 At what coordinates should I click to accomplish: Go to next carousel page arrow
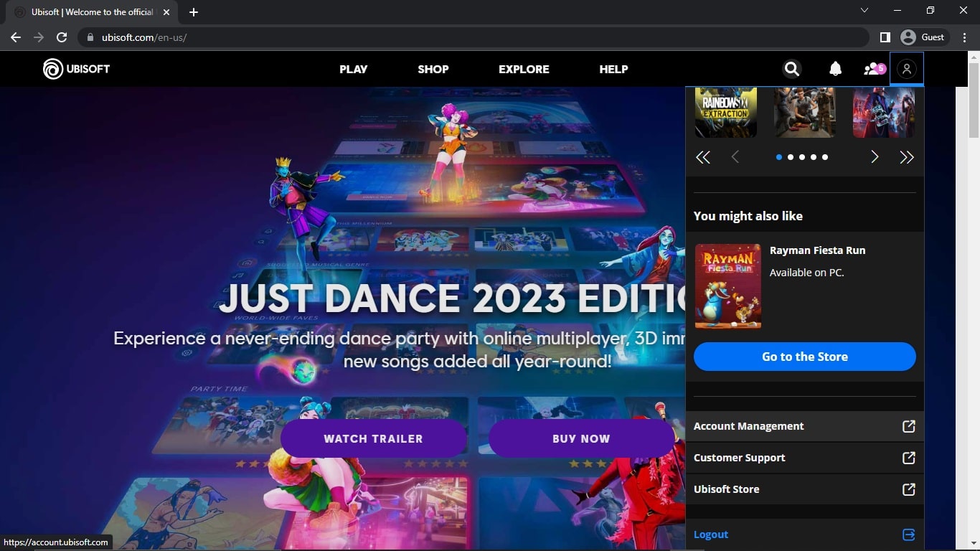click(x=875, y=157)
